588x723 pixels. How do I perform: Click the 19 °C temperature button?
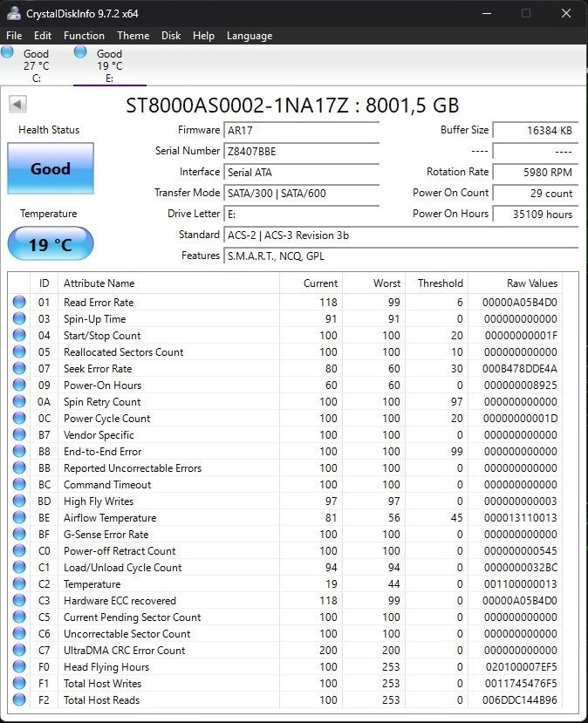[51, 244]
